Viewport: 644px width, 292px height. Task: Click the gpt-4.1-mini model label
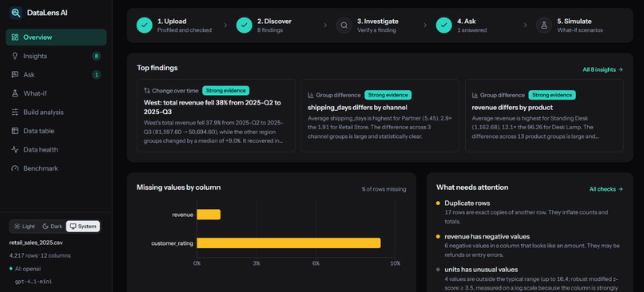point(34,282)
